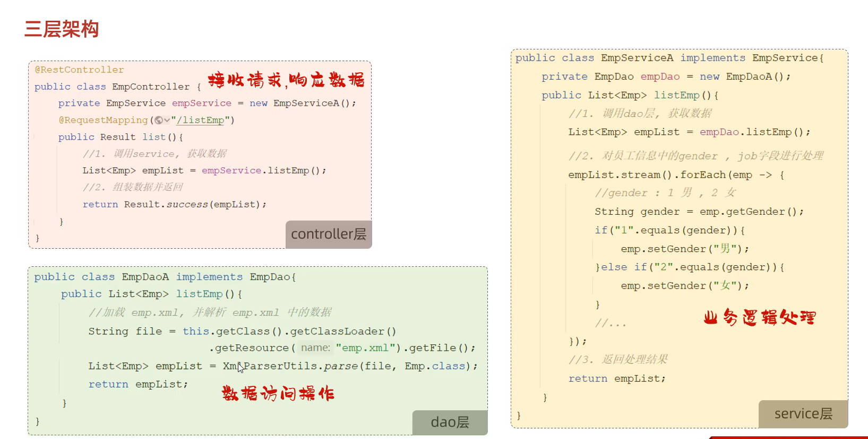Open the "/listEmp" URL mapping link
This screenshot has height=439, width=868.
[200, 120]
